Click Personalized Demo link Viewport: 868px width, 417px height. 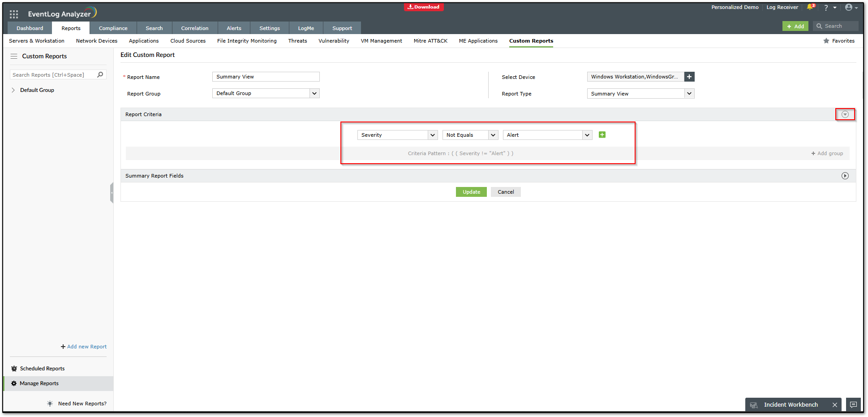[x=735, y=7]
